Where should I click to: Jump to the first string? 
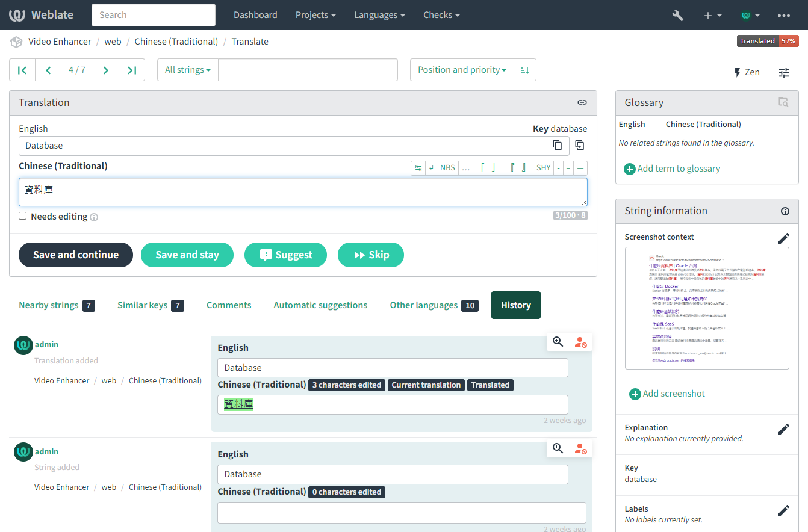pyautogui.click(x=22, y=70)
